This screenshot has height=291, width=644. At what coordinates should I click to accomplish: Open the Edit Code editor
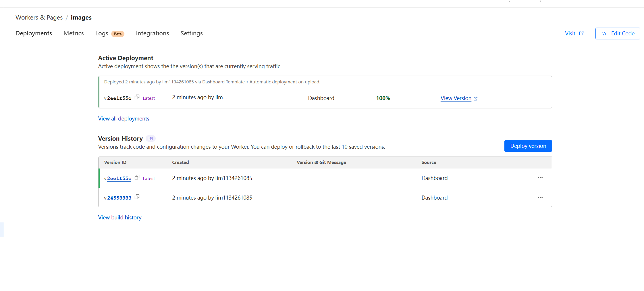[618, 33]
